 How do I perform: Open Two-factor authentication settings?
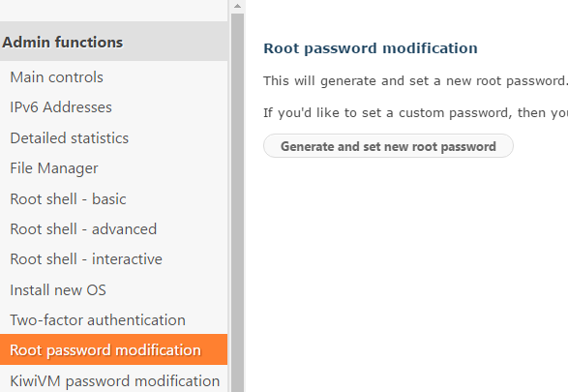click(x=98, y=320)
